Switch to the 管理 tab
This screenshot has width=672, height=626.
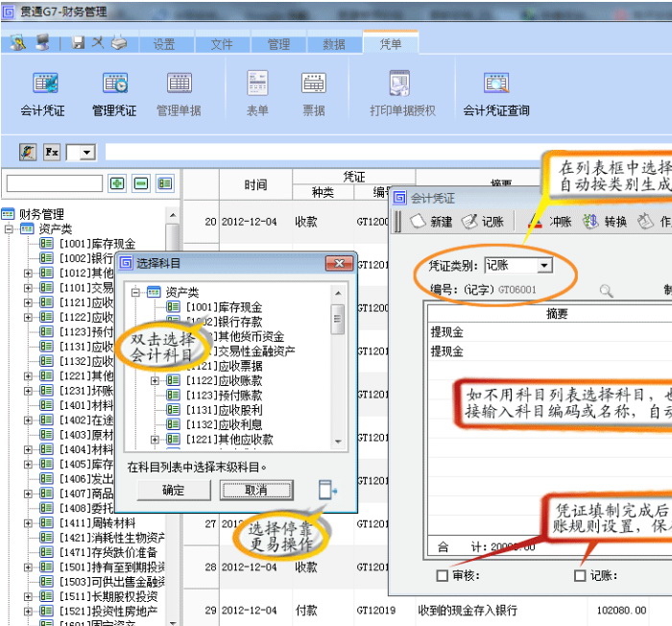(x=279, y=44)
